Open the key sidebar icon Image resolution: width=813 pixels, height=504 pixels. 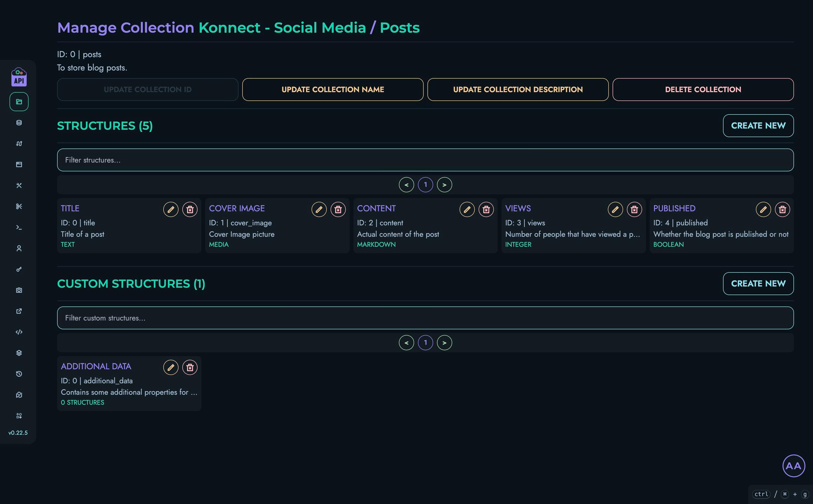click(19, 269)
